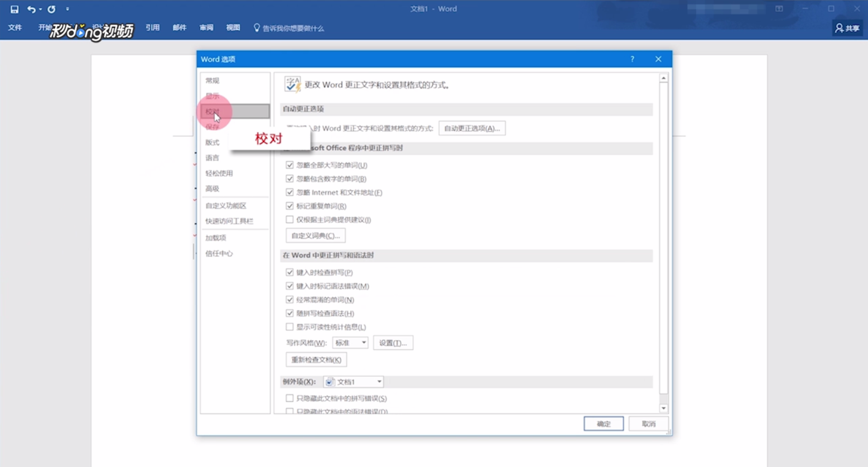Open the Quick Access Toolbar customize arrow
The image size is (868, 467).
coord(66,8)
